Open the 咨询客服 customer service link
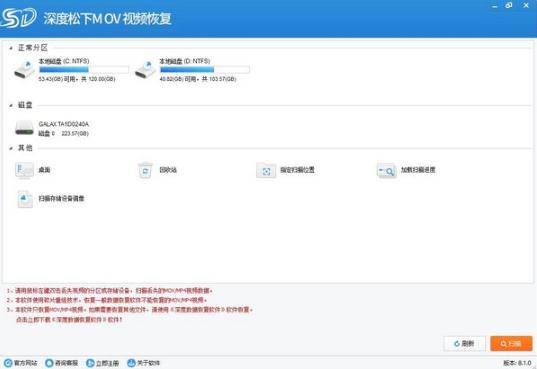Viewport: 537px width, 369px height. 62,363
